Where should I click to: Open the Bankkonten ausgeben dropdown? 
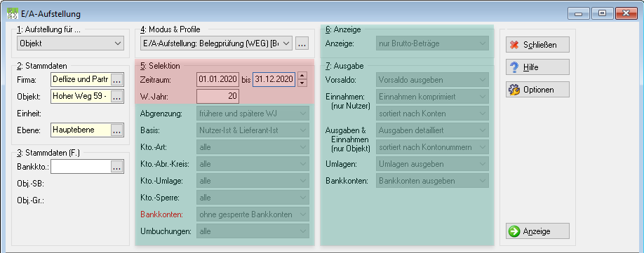[432, 180]
